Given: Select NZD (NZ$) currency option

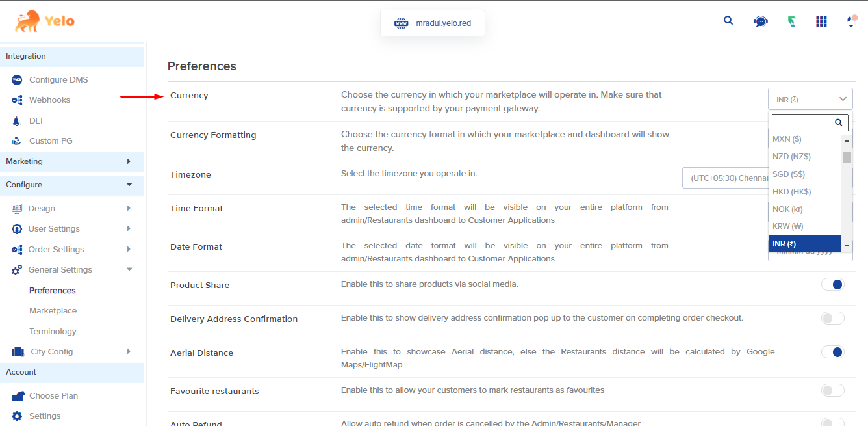Looking at the screenshot, I should (805, 157).
